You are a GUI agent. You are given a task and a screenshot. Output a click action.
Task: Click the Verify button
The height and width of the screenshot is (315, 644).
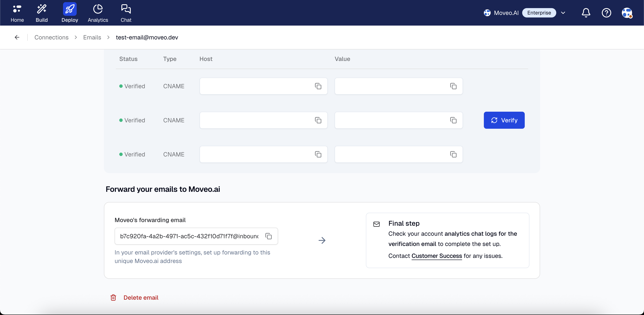point(504,120)
